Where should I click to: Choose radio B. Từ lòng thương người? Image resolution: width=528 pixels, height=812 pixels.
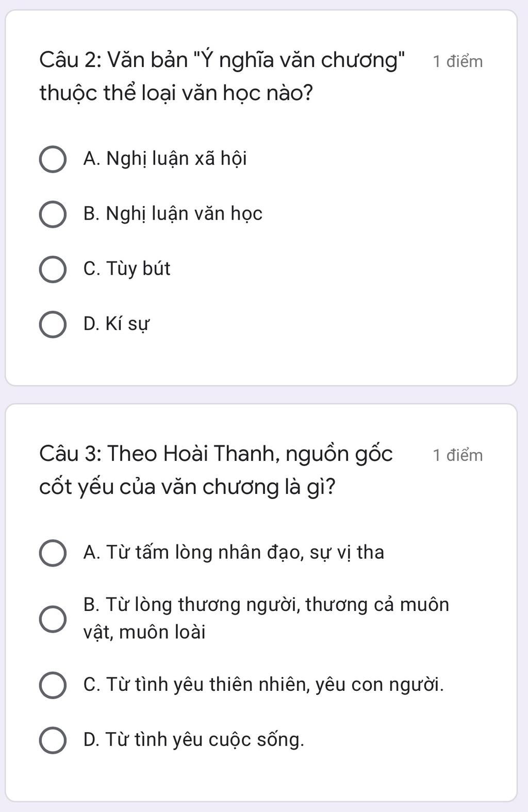pyautogui.click(x=53, y=619)
